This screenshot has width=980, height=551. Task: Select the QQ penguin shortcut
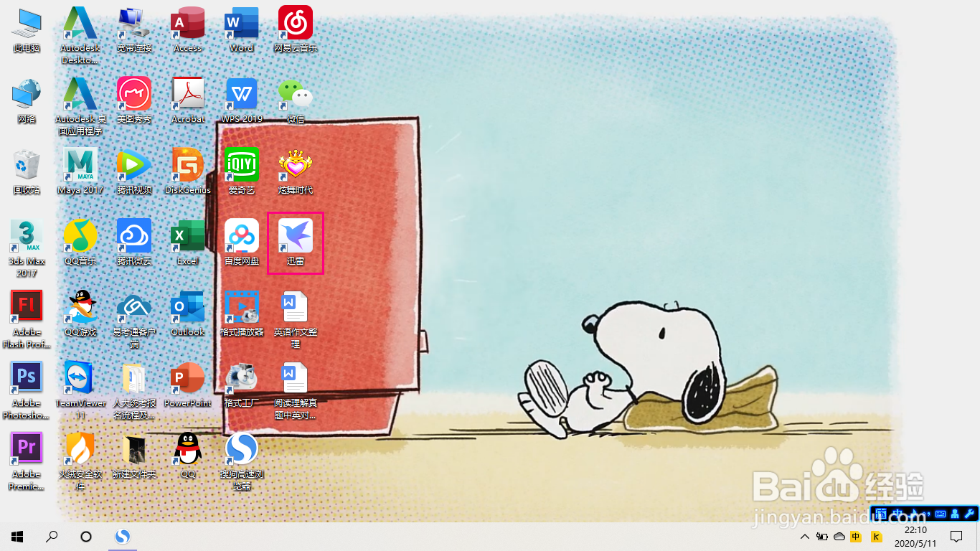point(188,456)
